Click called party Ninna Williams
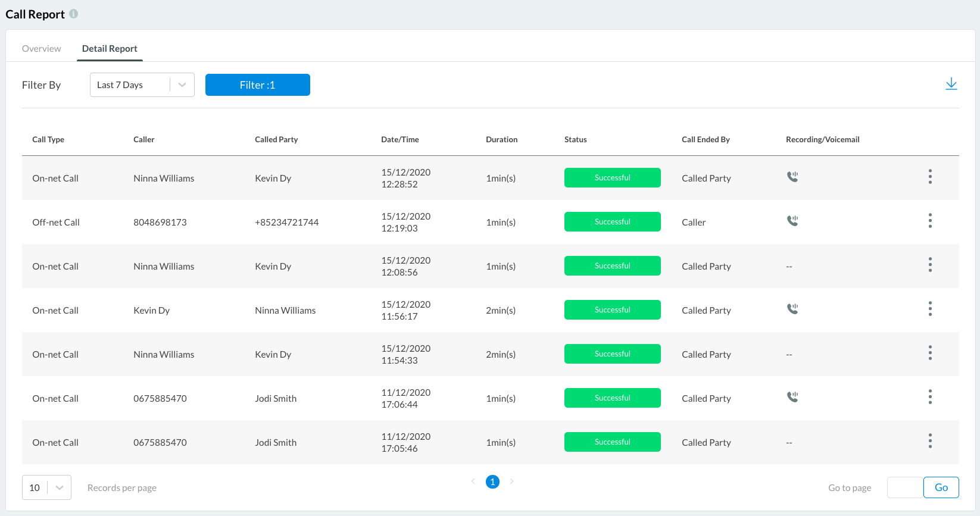Image resolution: width=980 pixels, height=516 pixels. (285, 310)
